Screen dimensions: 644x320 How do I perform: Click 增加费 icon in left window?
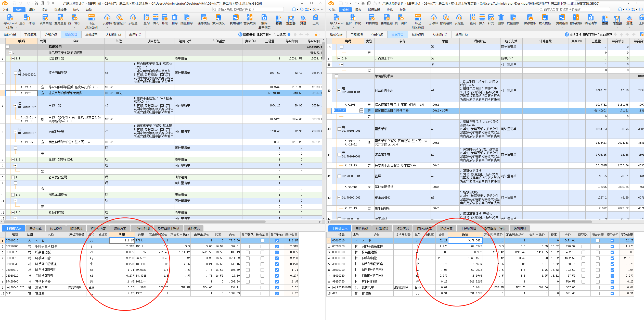[291, 19]
